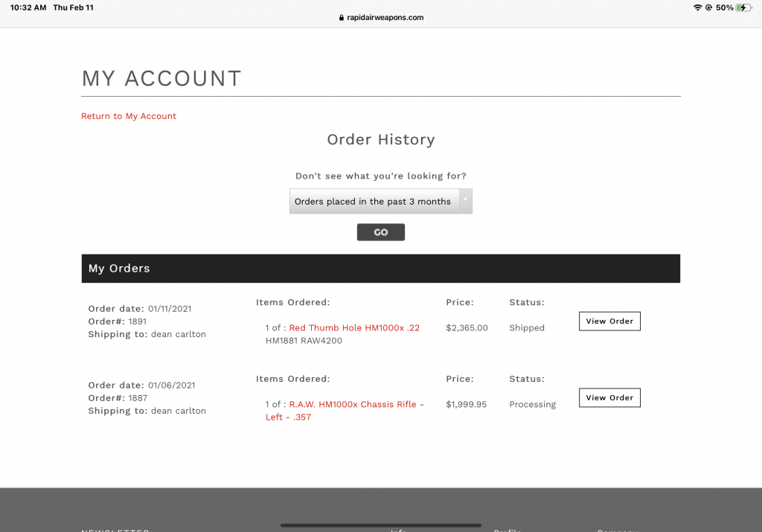Click the order date 01/11/2021

170,309
